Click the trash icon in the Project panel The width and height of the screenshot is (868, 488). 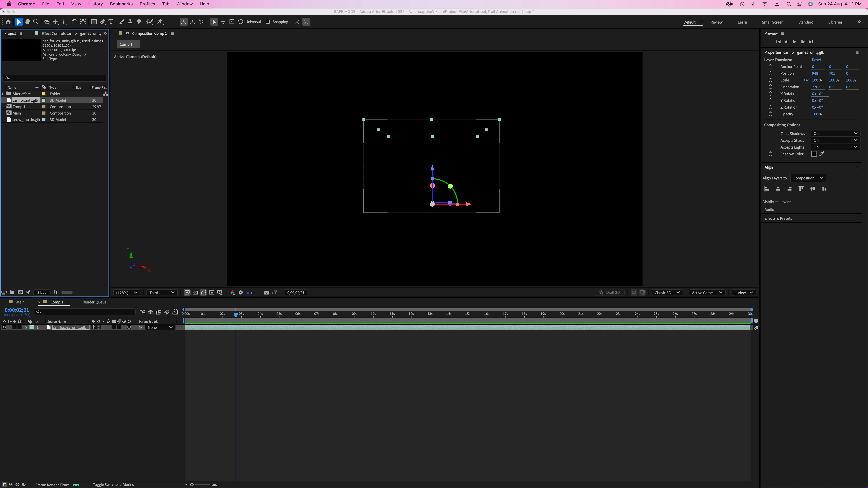click(x=55, y=292)
